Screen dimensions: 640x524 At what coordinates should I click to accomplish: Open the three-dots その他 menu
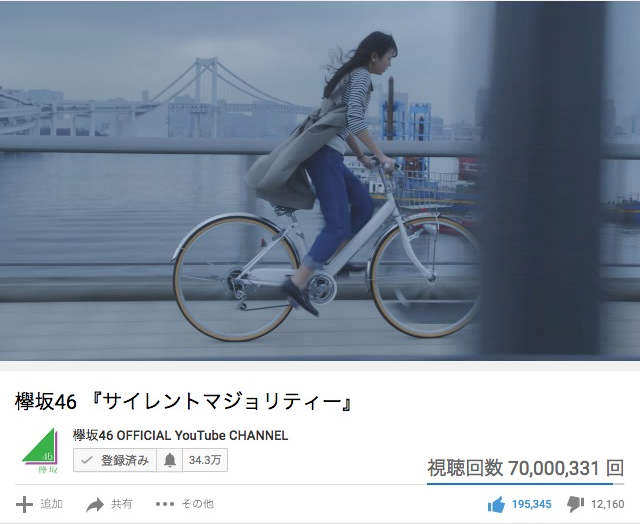click(165, 504)
